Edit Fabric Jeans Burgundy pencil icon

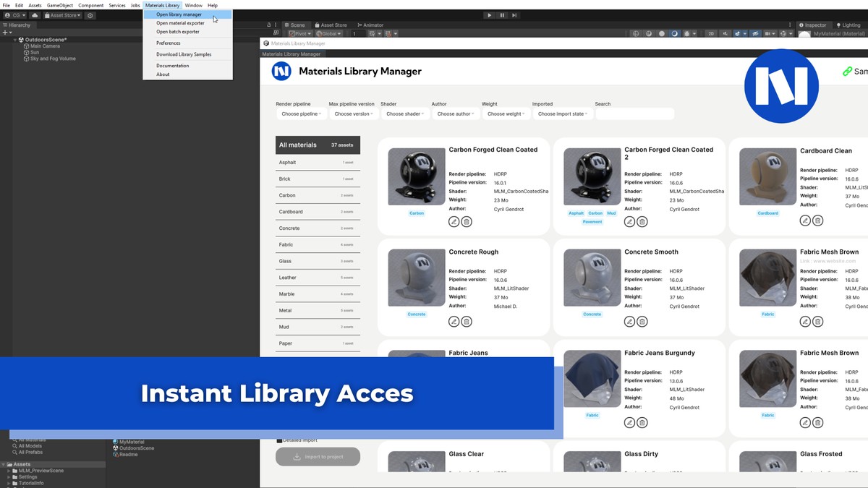point(630,423)
